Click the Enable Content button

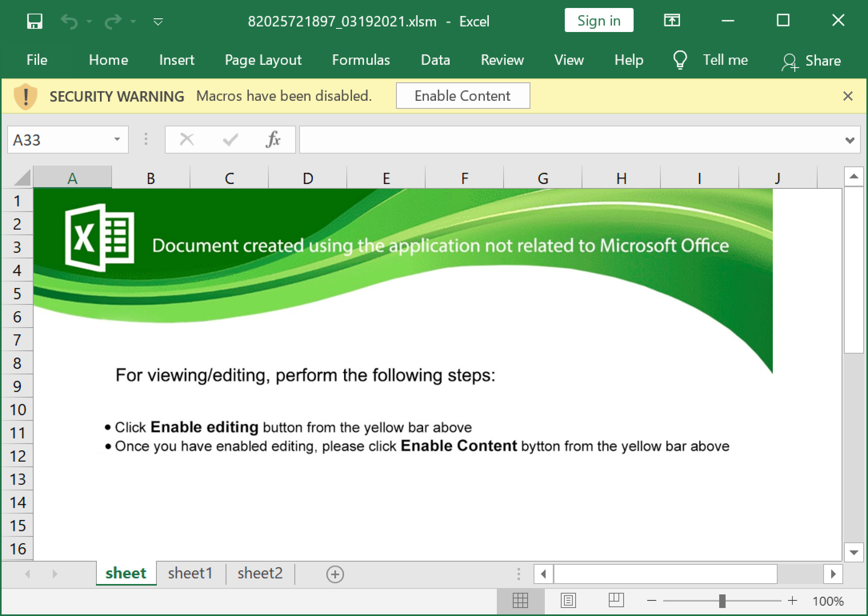point(463,96)
